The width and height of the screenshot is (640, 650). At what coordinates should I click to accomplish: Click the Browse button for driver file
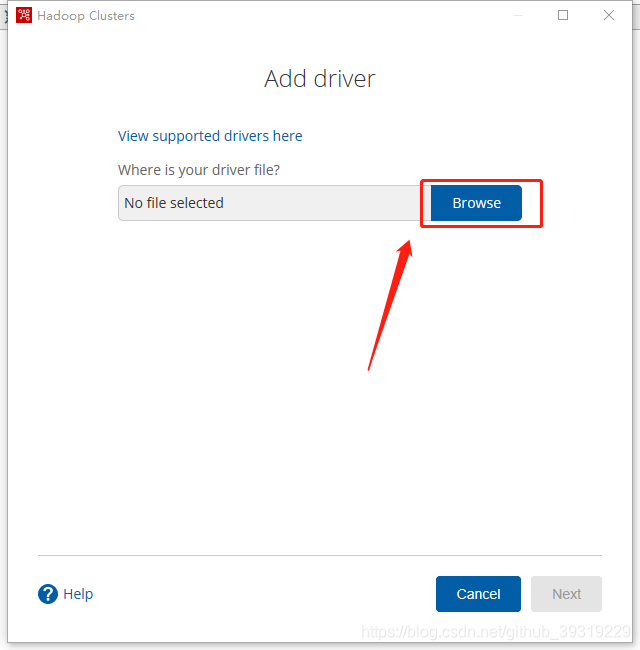(476, 203)
